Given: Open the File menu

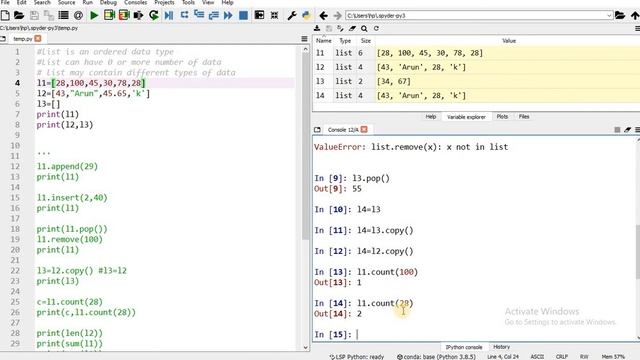Looking at the screenshot, I should click(5, 2).
